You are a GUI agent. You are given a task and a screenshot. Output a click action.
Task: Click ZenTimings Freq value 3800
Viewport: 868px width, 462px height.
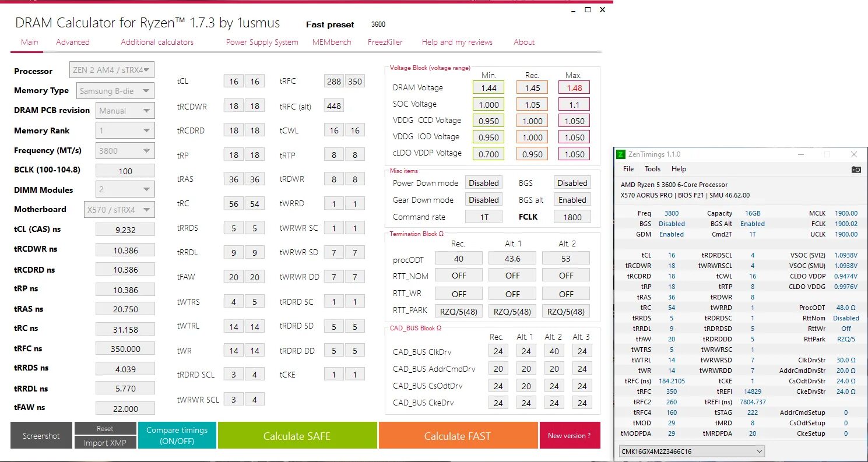pos(672,213)
